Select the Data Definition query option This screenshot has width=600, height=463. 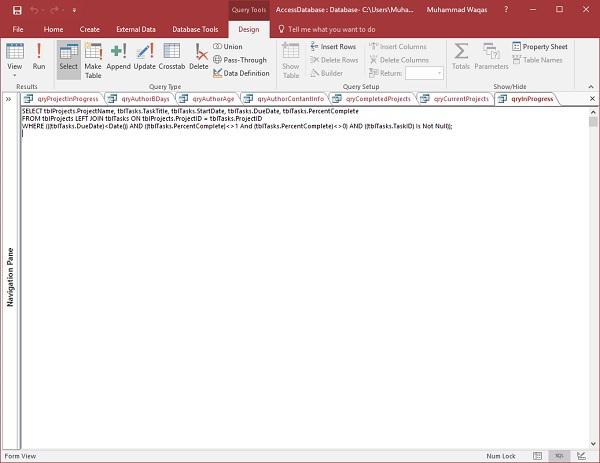click(x=241, y=73)
